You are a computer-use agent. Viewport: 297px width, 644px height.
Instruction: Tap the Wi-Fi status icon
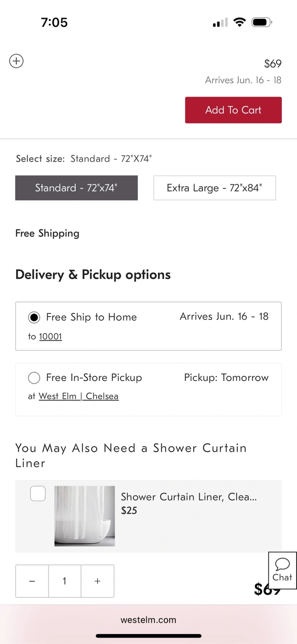240,22
